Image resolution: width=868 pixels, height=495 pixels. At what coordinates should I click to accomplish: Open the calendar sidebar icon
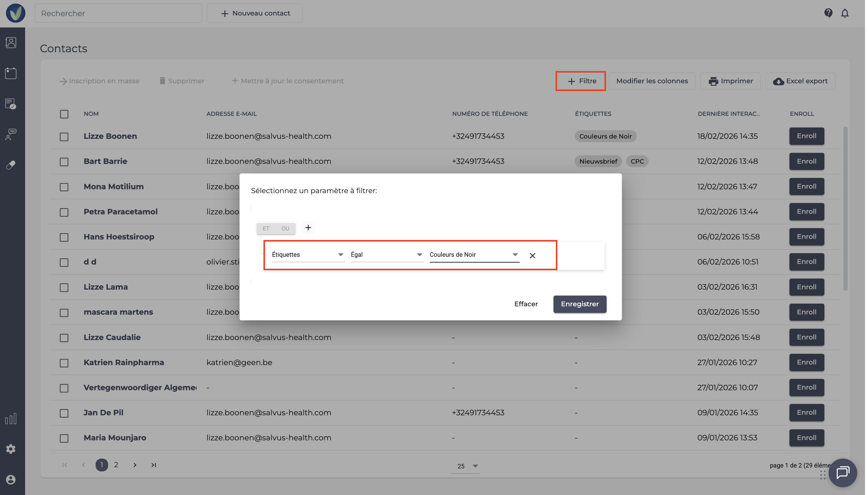coord(11,73)
